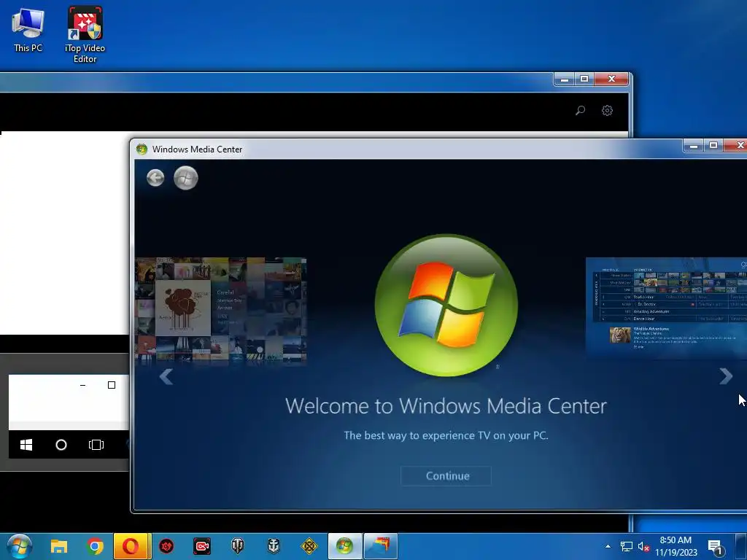Launch World of Tanks from taskbar
The image size is (747, 560).
click(237, 545)
